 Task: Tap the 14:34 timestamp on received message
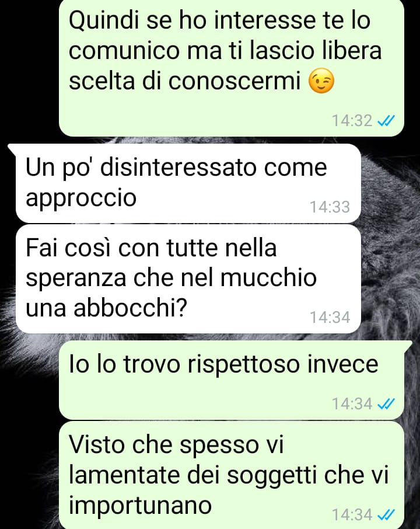330,317
